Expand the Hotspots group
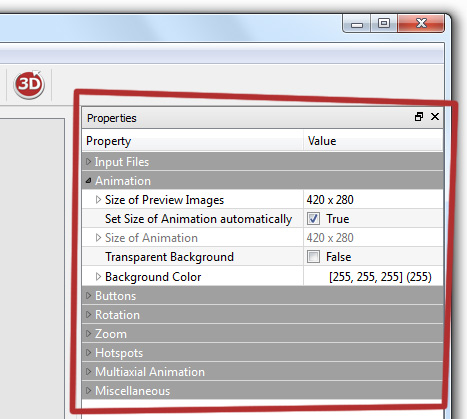The width and height of the screenshot is (467, 419). point(88,353)
